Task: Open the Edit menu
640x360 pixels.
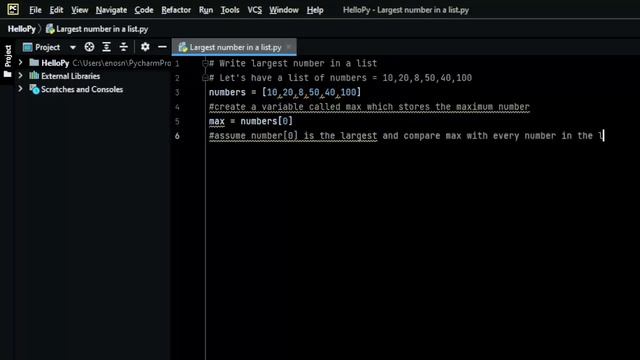Action: point(56,10)
